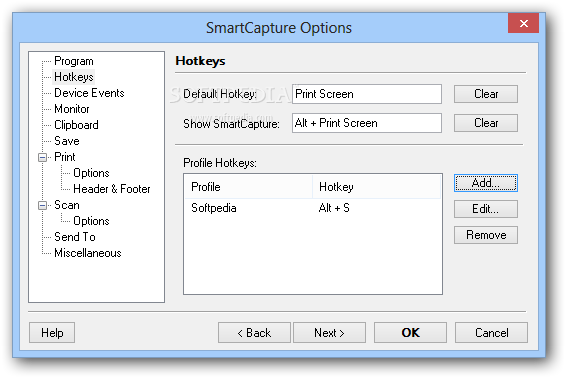This screenshot has width=566, height=378.
Task: Add a new profile hotkey
Action: click(x=486, y=183)
